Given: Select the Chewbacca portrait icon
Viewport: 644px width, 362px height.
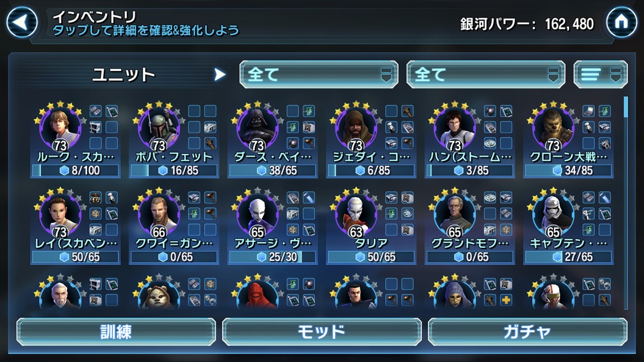Looking at the screenshot, I should coord(553,127).
